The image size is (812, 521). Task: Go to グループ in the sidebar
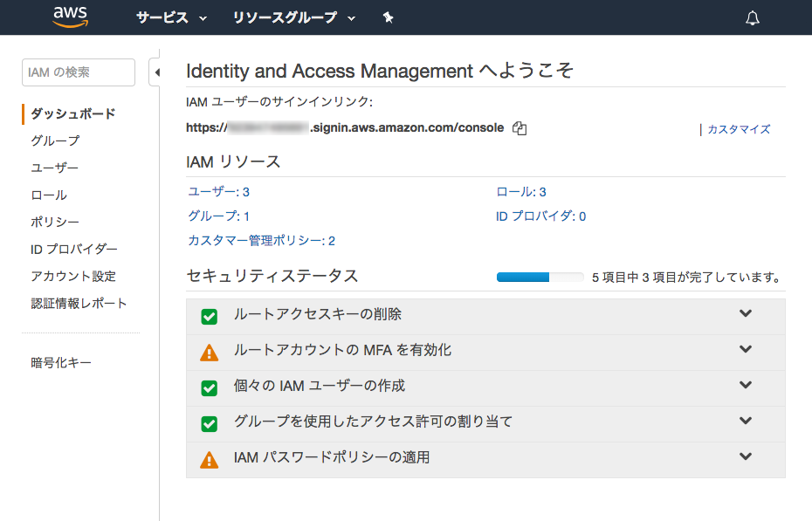pyautogui.click(x=55, y=141)
